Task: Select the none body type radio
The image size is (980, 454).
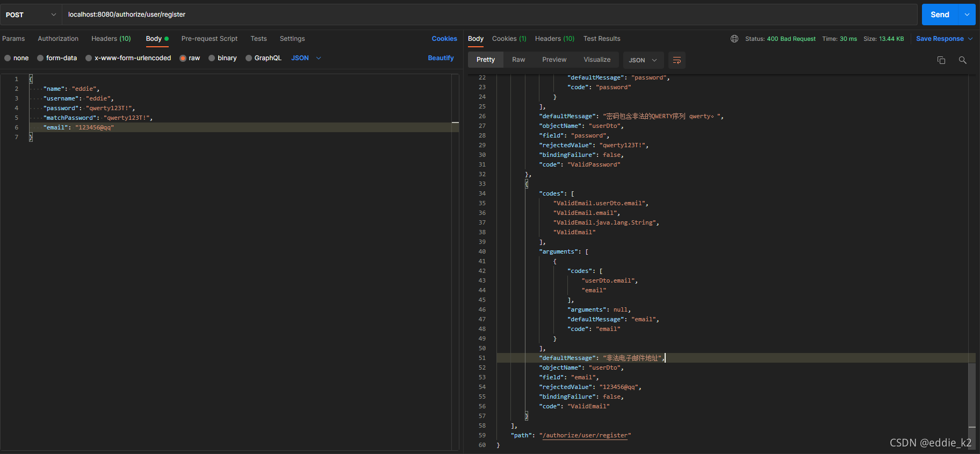Action: coord(8,58)
